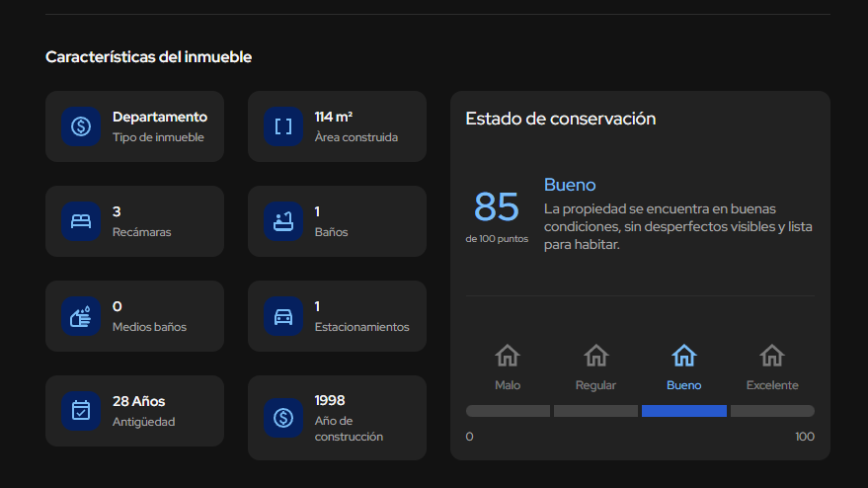This screenshot has width=868, height=488.
Task: Click the Regular label under house icon
Action: [595, 385]
